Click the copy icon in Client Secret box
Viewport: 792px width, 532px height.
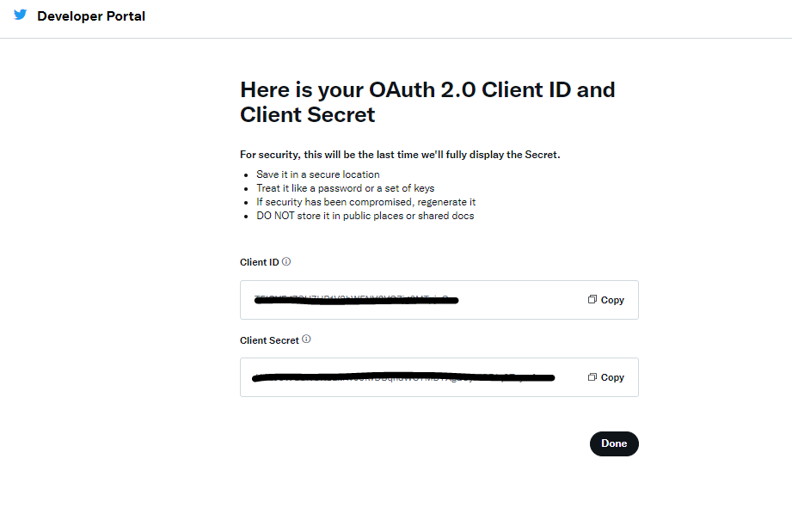(x=592, y=377)
